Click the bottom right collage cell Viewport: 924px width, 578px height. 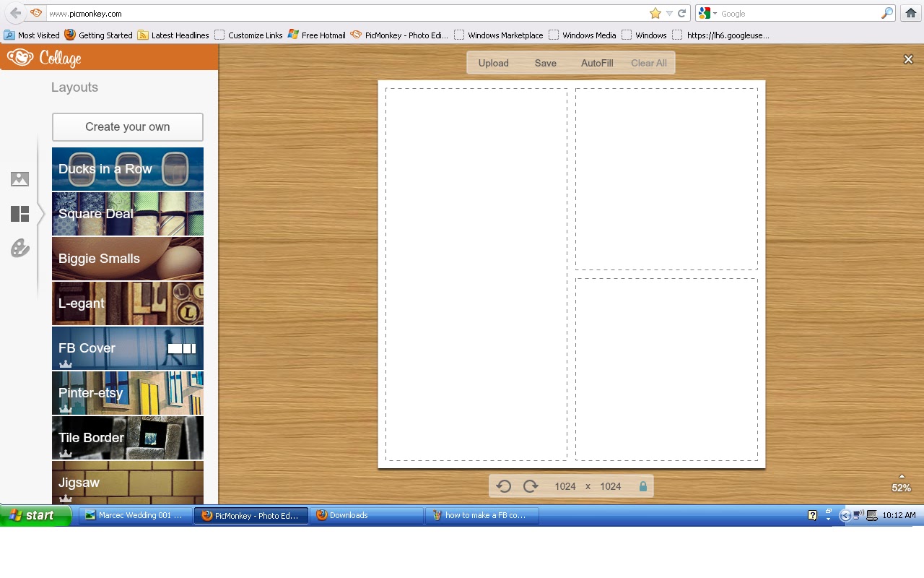click(x=666, y=369)
